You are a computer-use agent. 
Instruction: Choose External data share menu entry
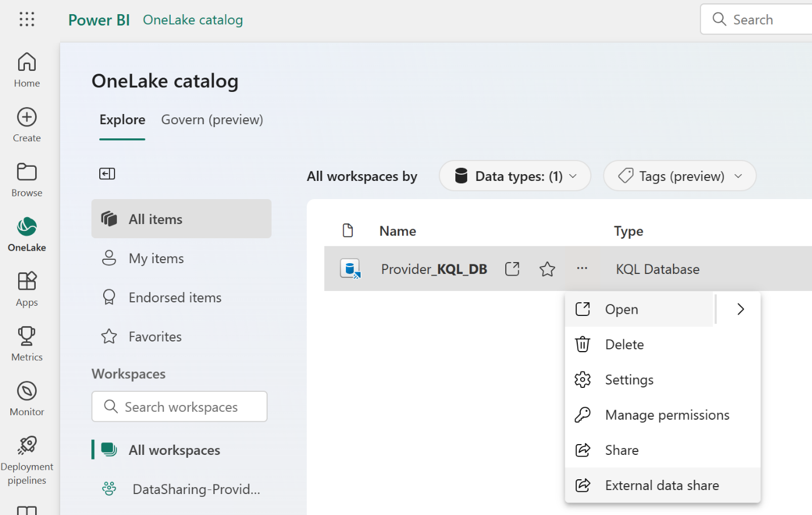(662, 485)
